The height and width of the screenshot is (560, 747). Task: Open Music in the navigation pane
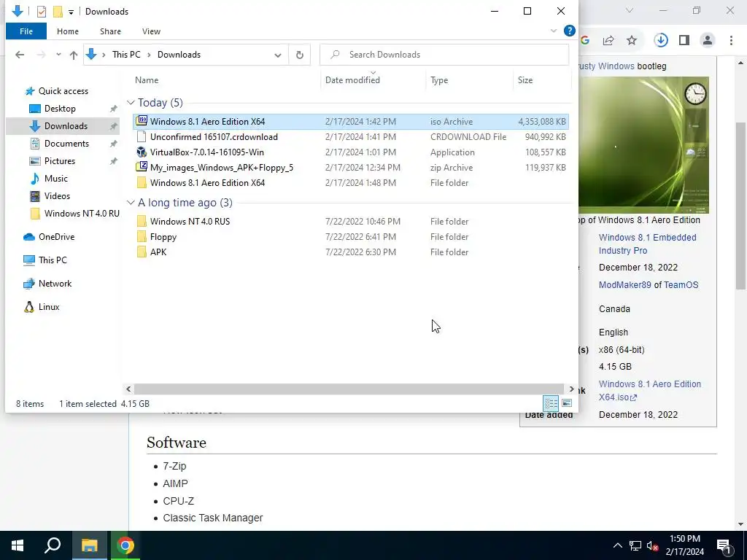pyautogui.click(x=55, y=179)
